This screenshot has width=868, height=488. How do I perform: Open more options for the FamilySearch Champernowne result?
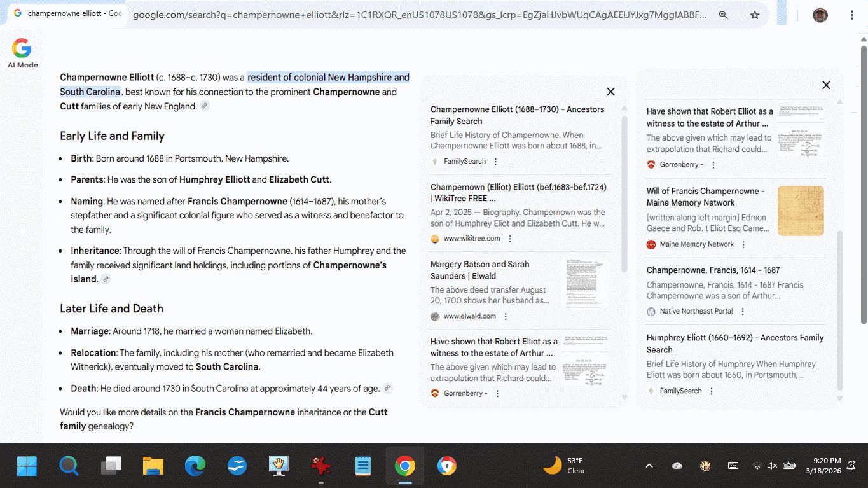[496, 162]
